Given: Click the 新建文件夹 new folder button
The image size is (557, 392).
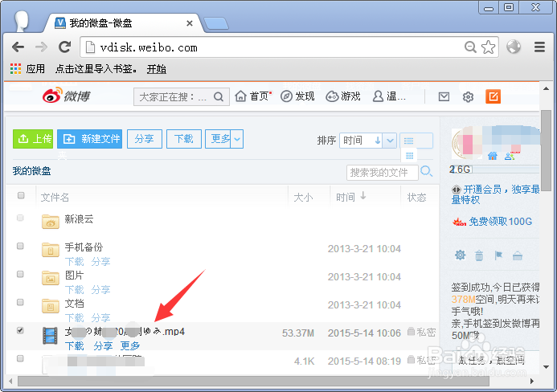Looking at the screenshot, I should point(89,139).
